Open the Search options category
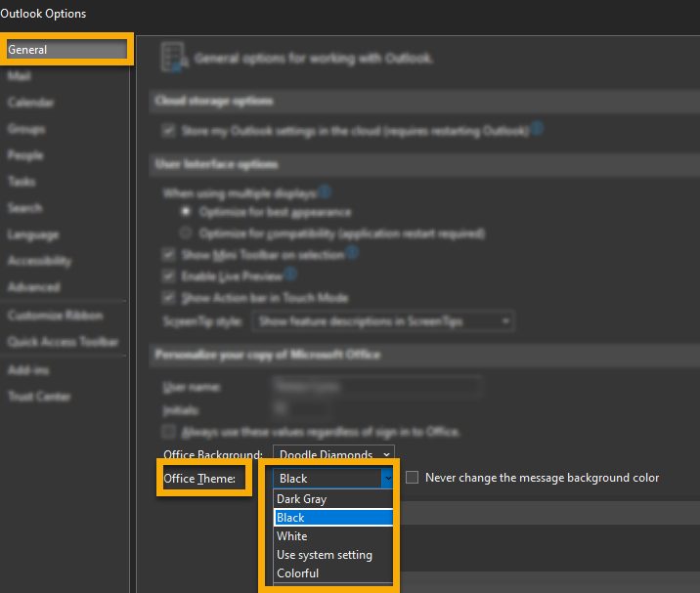 [25, 208]
